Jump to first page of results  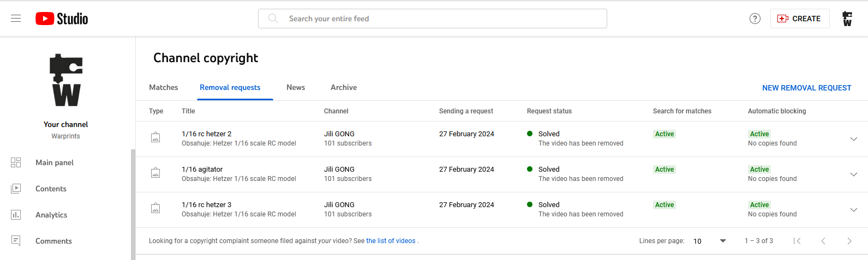coord(797,241)
